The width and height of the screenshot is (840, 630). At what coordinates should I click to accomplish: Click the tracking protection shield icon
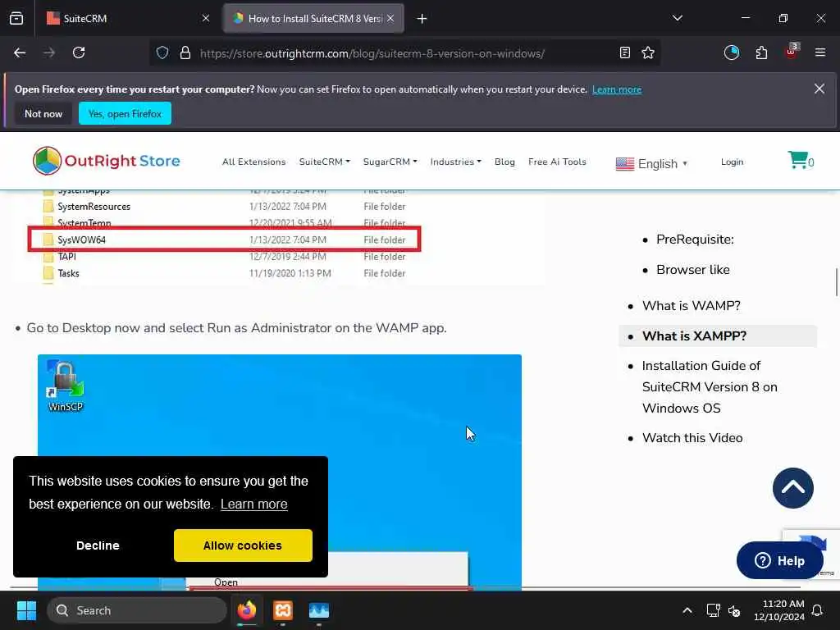(162, 52)
